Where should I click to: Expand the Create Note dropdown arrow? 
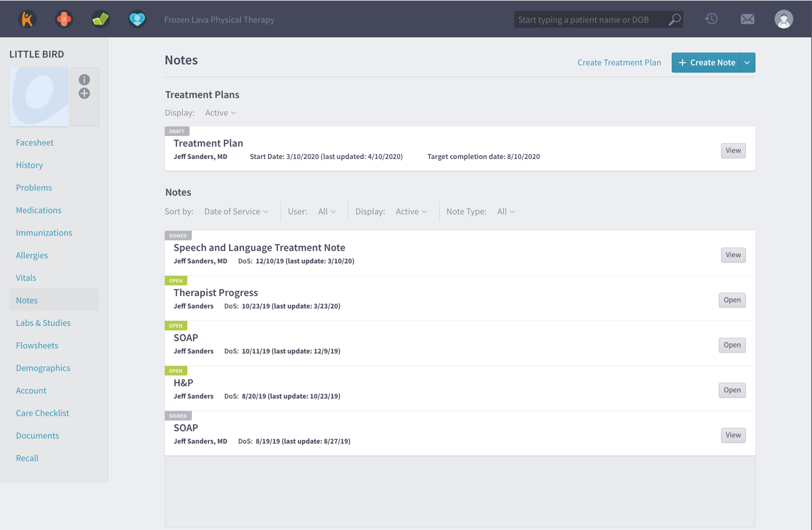747,63
